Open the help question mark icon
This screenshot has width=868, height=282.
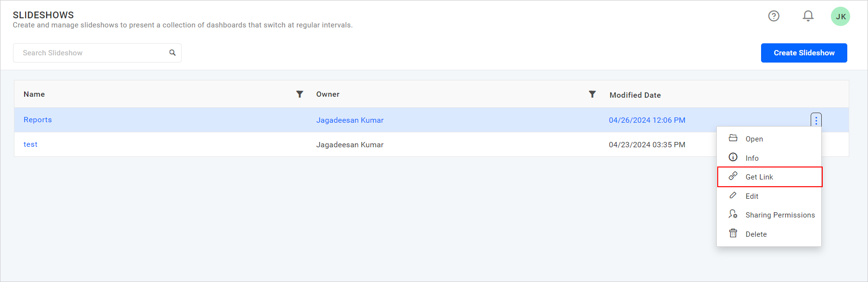point(774,16)
